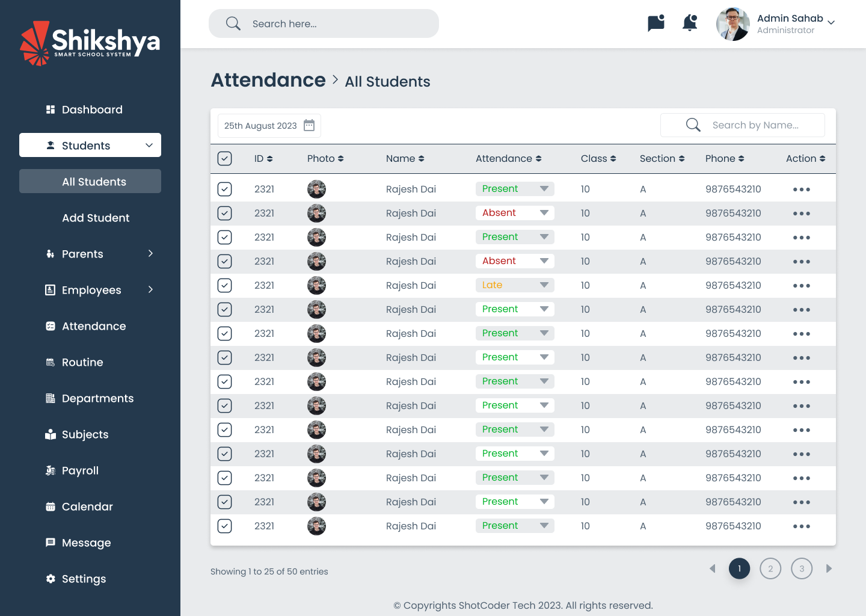Click the calendar icon beside 25th August 2023
Screen dimensions: 866x616
309,125
